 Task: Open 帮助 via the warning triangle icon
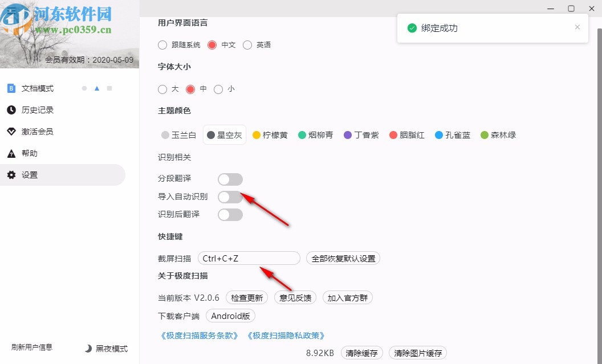(12, 153)
